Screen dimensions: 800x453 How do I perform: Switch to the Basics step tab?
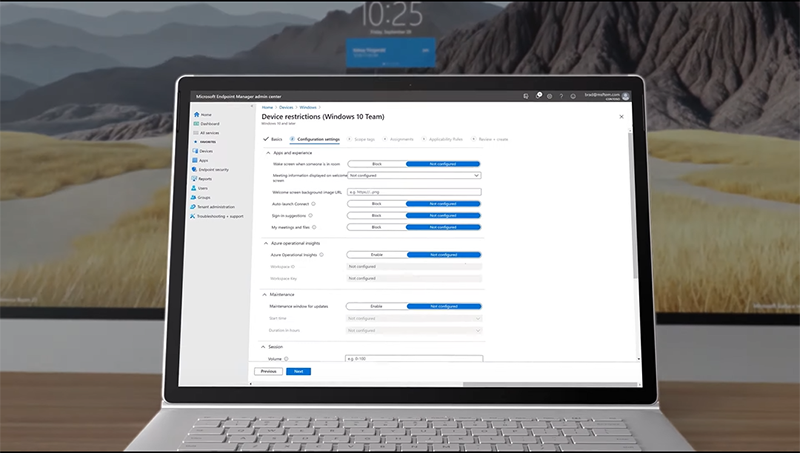click(273, 139)
